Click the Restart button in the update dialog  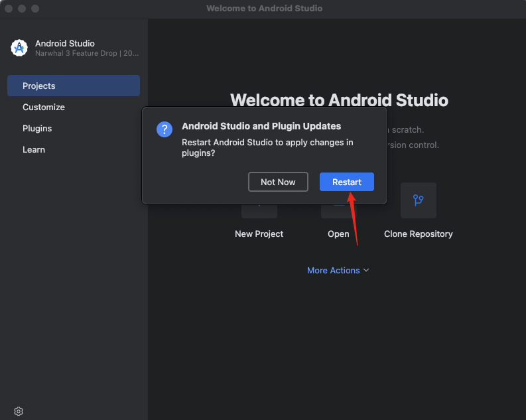click(x=346, y=182)
